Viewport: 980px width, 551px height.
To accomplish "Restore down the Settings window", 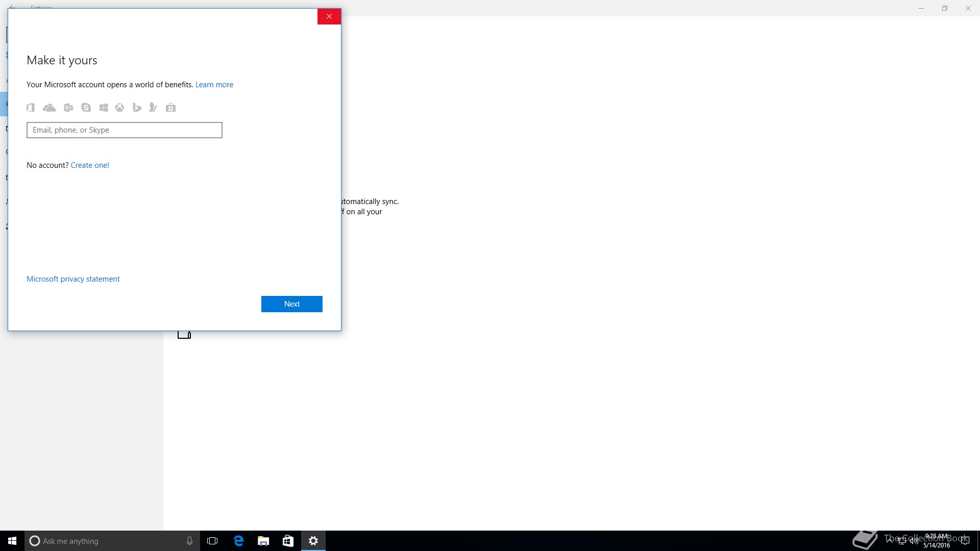I will (x=945, y=8).
